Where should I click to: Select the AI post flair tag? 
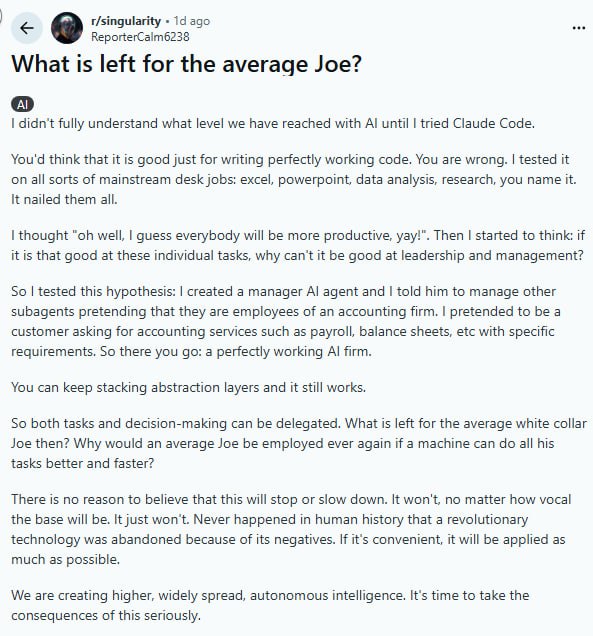point(22,104)
